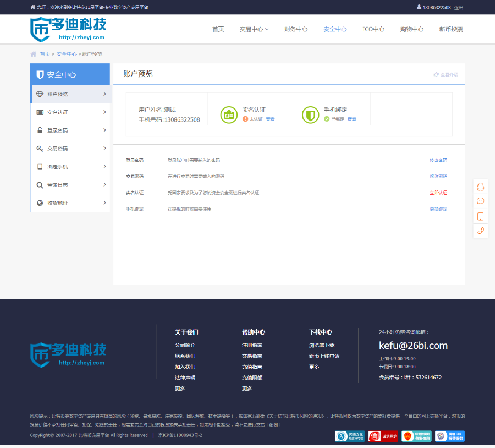Open 首页 in the main navigation
Image resolution: width=495 pixels, height=448 pixels.
(x=218, y=29)
